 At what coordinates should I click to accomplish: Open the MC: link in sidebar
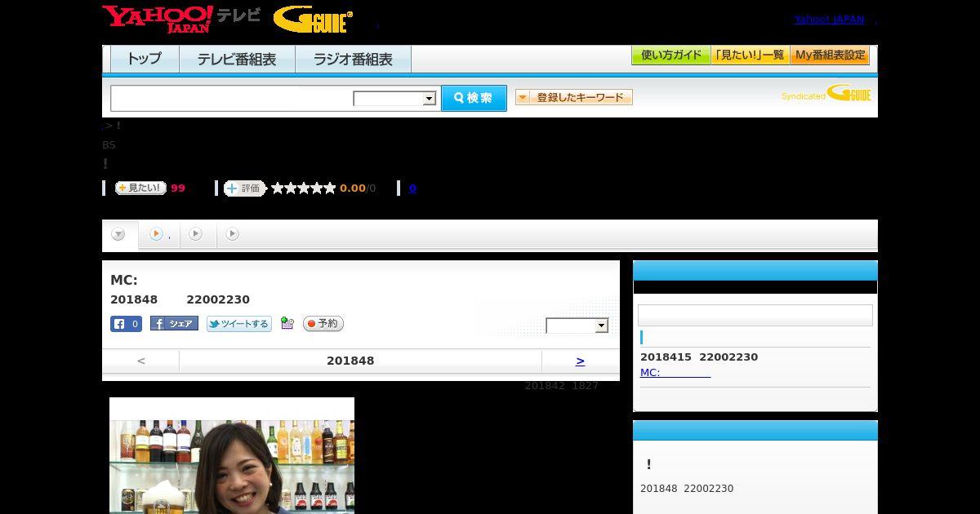tap(675, 372)
